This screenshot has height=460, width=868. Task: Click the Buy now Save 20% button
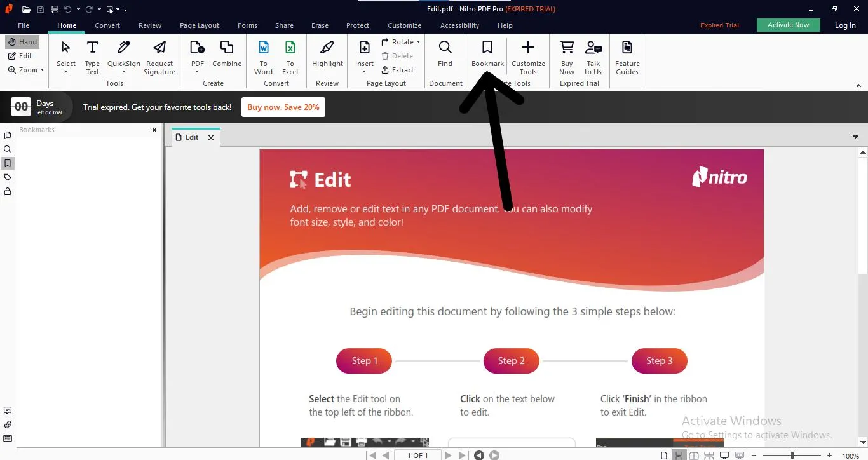click(x=283, y=107)
